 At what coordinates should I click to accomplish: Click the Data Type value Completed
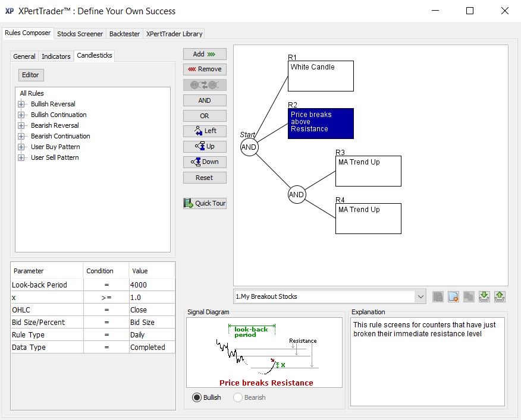tap(152, 348)
